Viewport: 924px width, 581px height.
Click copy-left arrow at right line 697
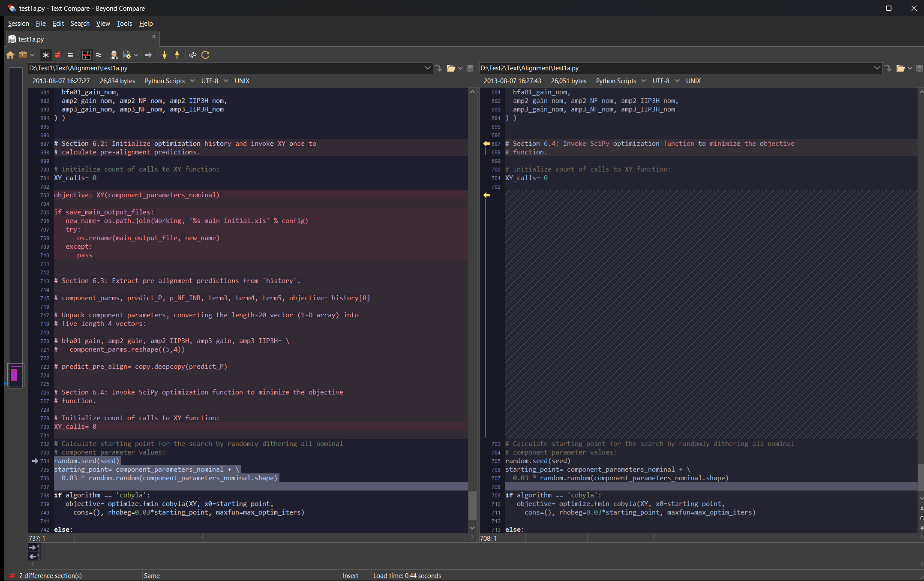coord(486,144)
